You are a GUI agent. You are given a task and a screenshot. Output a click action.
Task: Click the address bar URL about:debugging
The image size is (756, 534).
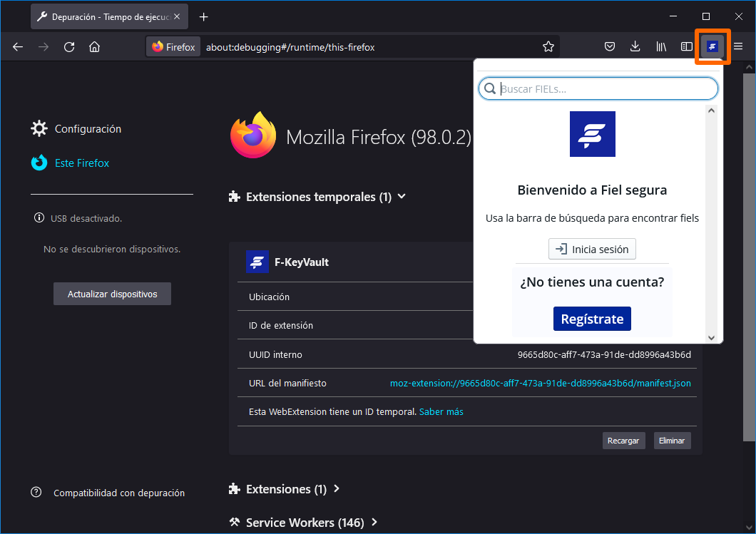click(290, 47)
